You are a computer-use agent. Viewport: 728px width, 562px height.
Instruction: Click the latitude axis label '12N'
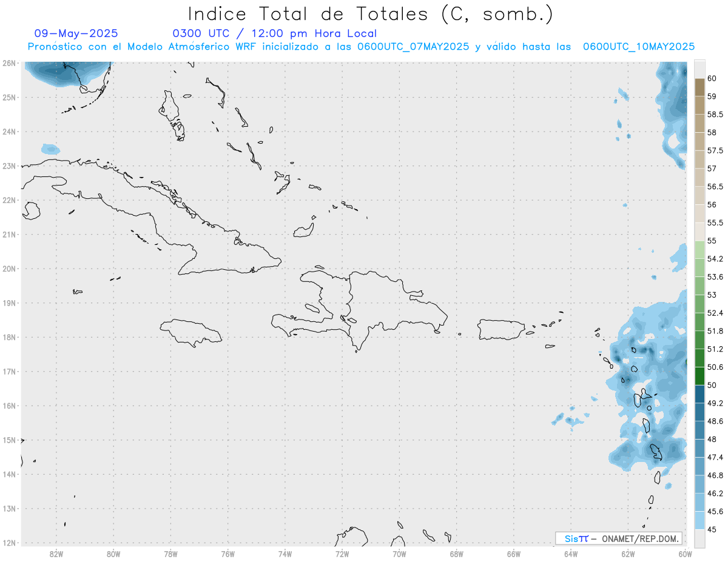pyautogui.click(x=8, y=543)
